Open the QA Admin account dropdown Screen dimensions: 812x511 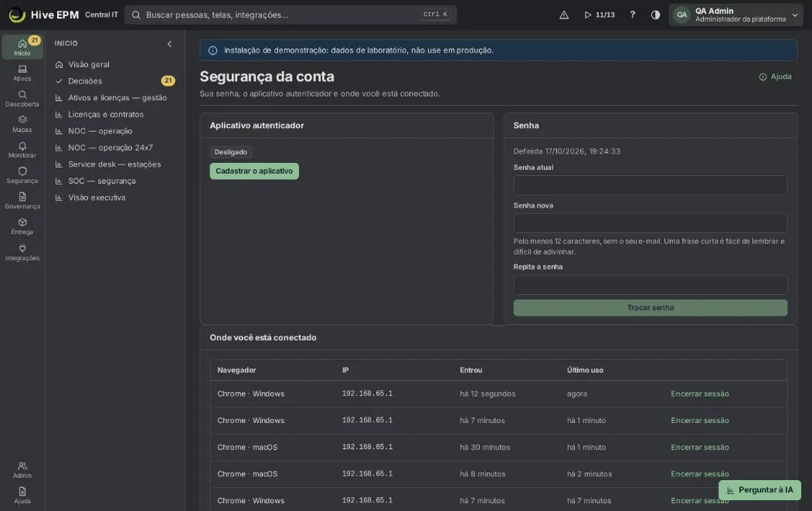pyautogui.click(x=736, y=15)
